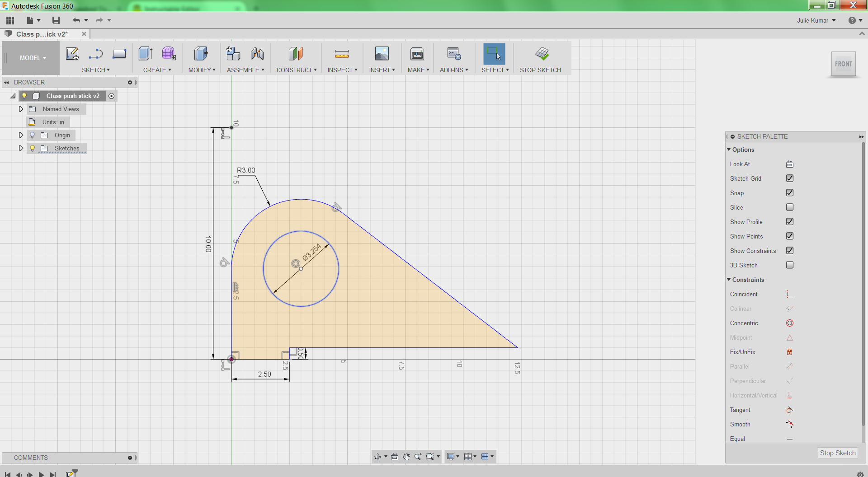
Task: Click the Extrude icon in Create
Action: coord(146,54)
